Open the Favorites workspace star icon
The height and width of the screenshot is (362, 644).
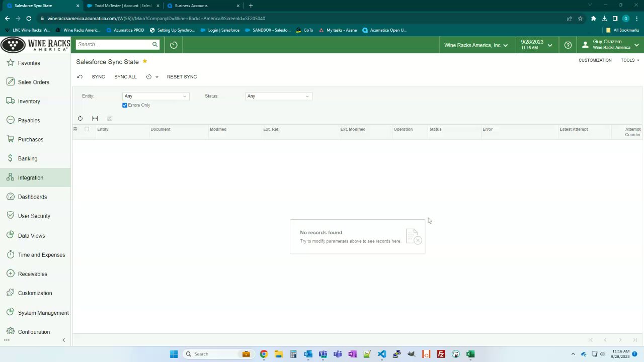(11, 63)
